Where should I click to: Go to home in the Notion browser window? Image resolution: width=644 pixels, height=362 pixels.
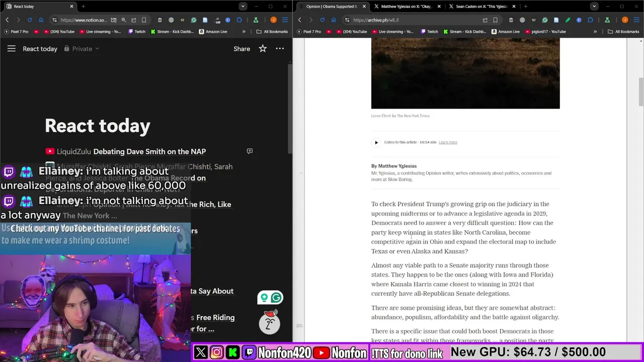tap(41, 20)
